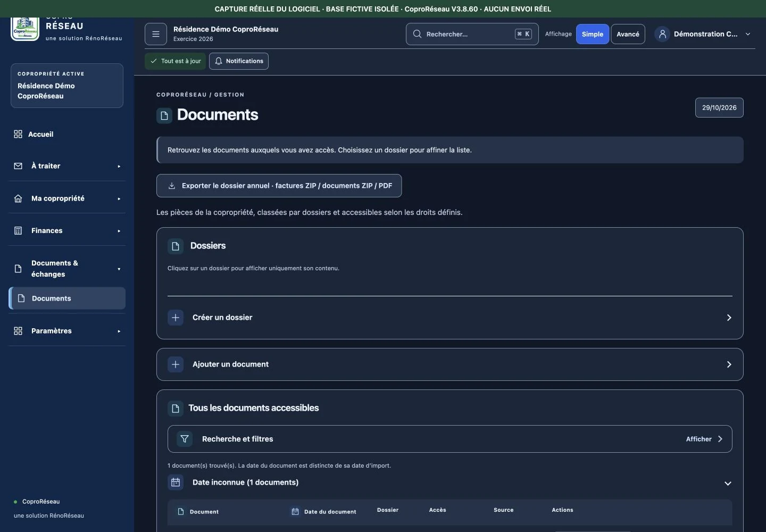The width and height of the screenshot is (766, 532).
Task: Click the À traiter envelope icon
Action: [x=18, y=166]
